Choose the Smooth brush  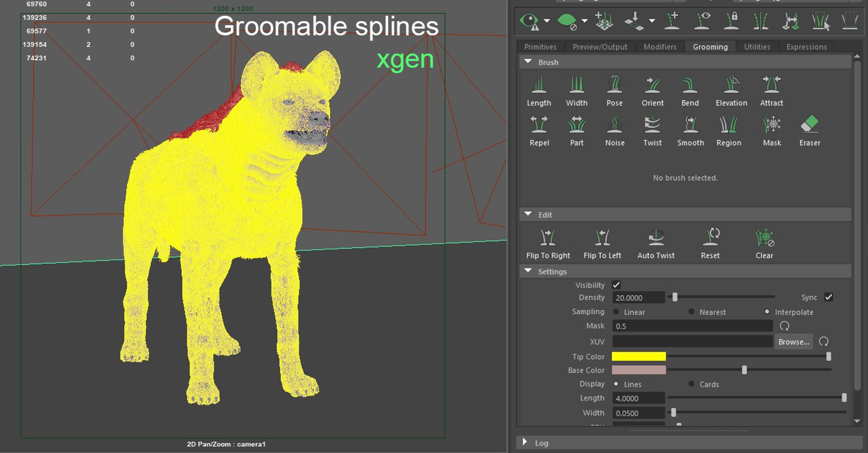[x=690, y=131]
